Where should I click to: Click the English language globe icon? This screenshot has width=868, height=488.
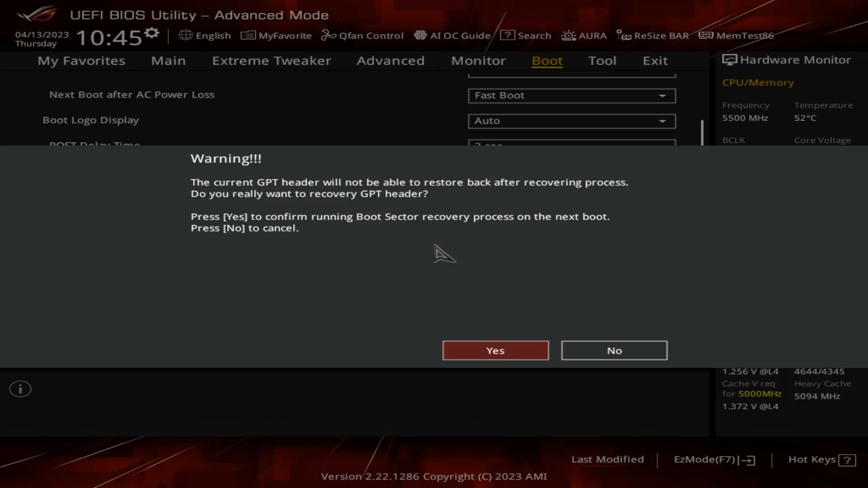coord(186,36)
